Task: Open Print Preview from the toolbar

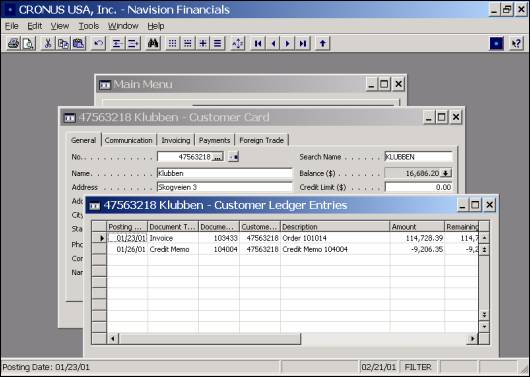Action: 28,43
